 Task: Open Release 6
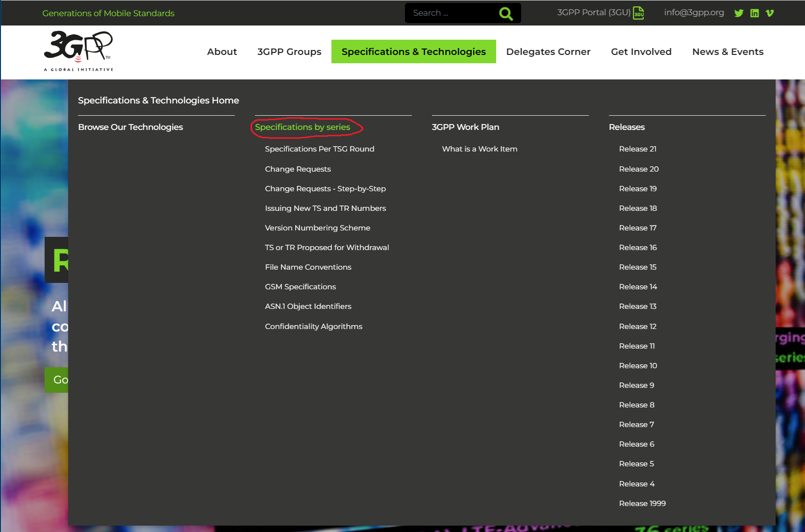[636, 444]
